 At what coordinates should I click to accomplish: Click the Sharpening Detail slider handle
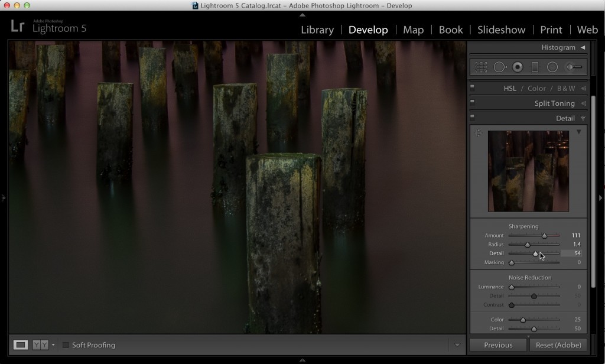535,253
